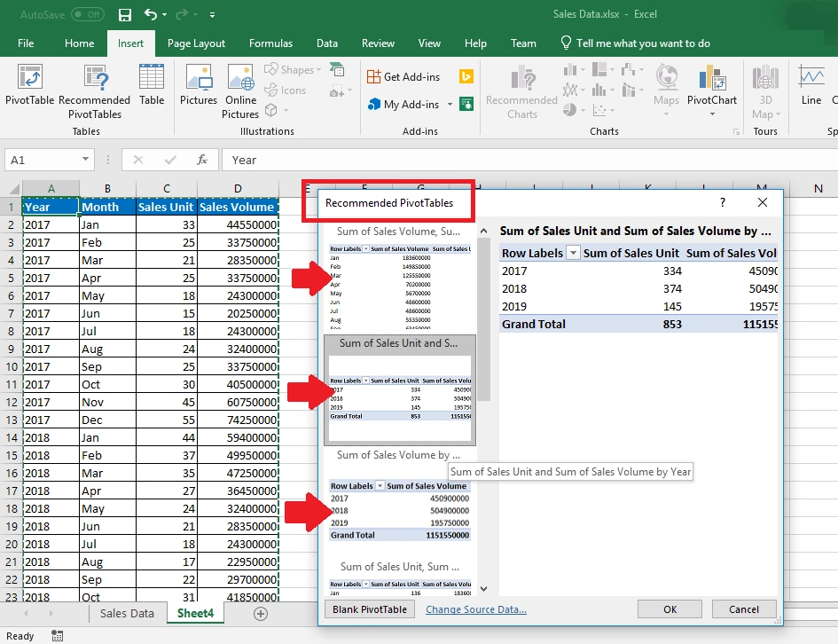Open My Add-ins dropdown arrow
The height and width of the screenshot is (644, 838).
click(450, 104)
